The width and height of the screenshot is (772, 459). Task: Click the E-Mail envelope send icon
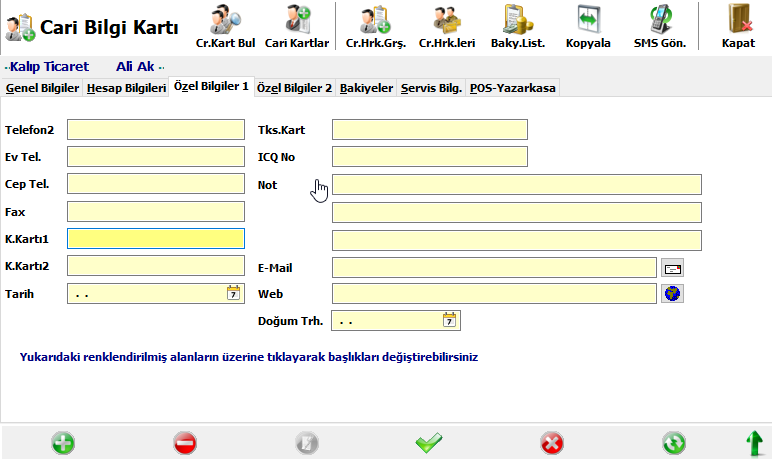click(x=673, y=268)
